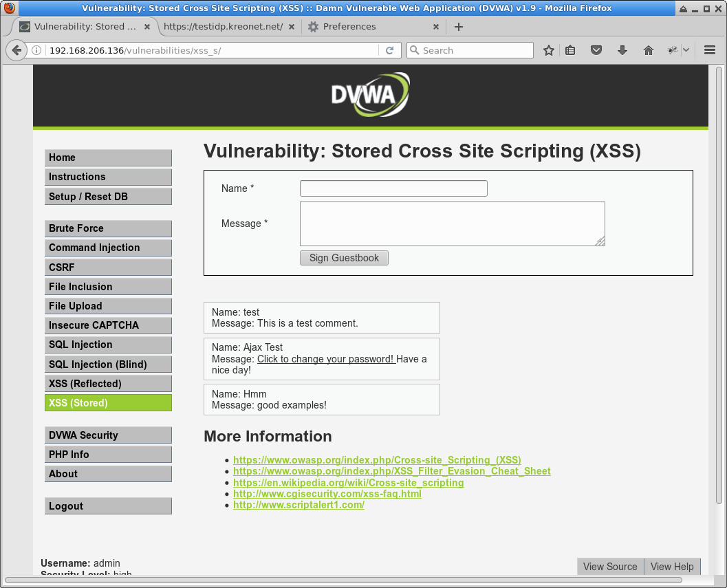
Task: Click the horizontal page scrollbar
Action: click(x=343, y=580)
